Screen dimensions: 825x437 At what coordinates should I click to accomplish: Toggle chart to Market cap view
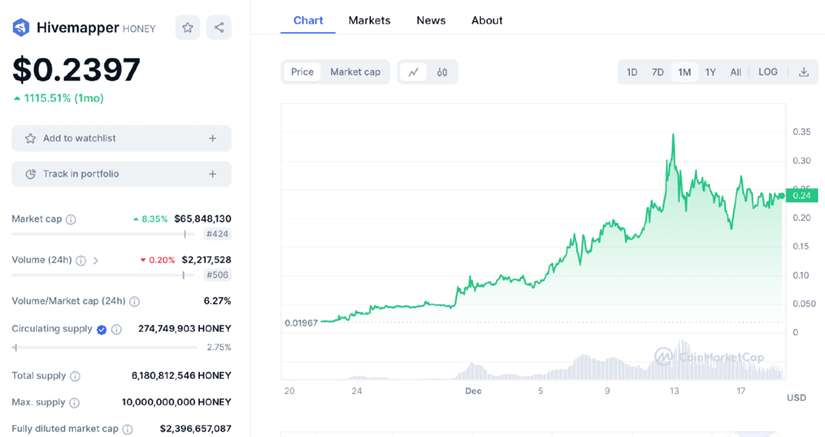pos(355,72)
